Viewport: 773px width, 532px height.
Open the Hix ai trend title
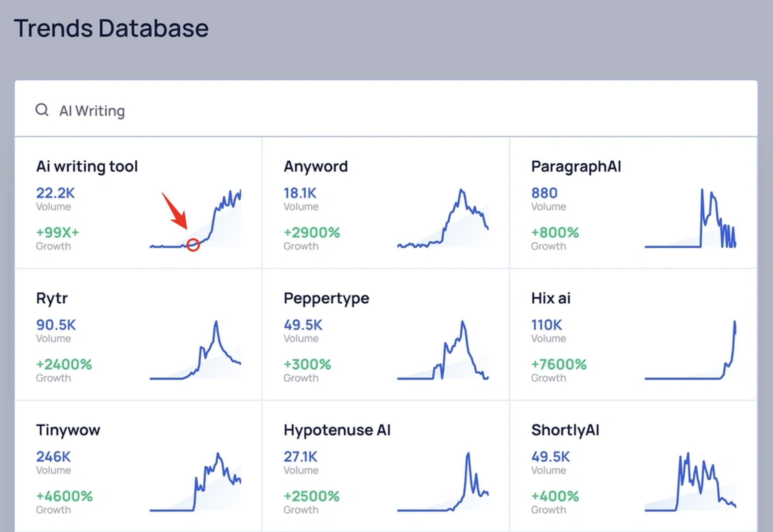tap(551, 298)
